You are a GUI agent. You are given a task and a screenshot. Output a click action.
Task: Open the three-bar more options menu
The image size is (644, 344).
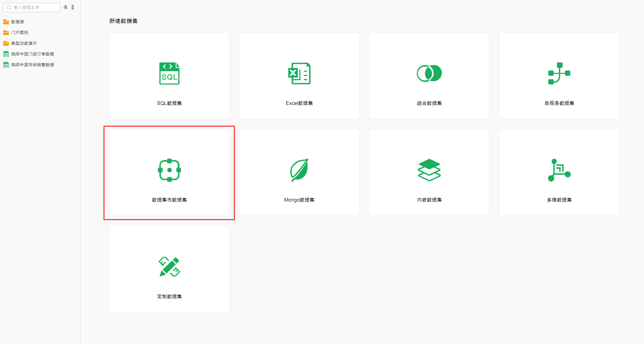[x=73, y=7]
